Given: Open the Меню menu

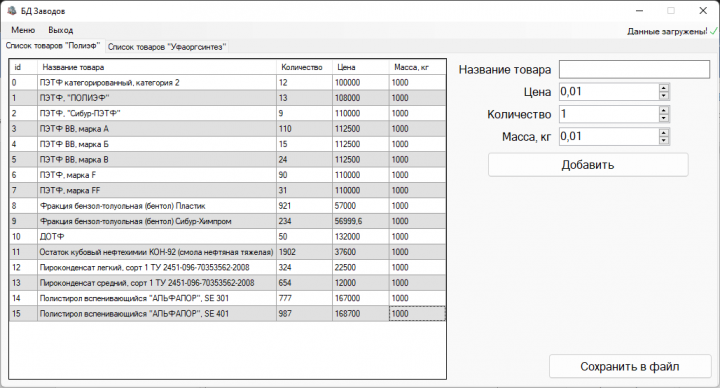Looking at the screenshot, I should 23,30.
